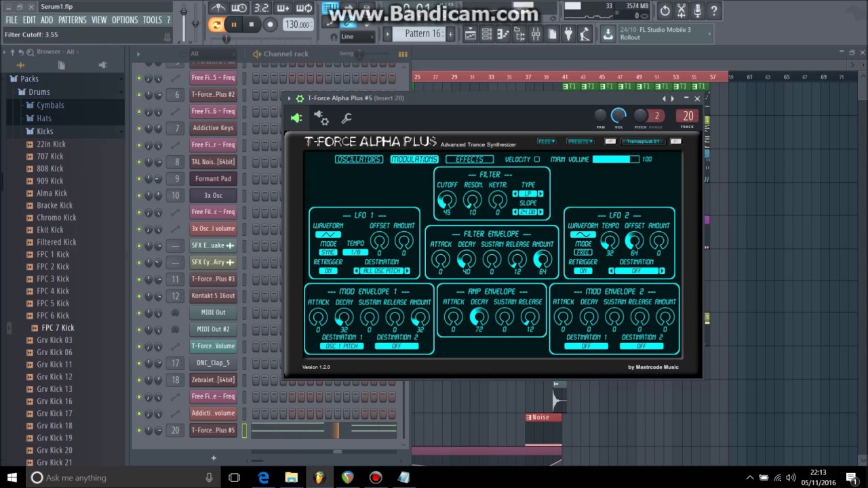Screen dimensions: 868x488
Task: Open the FILE menu
Action: click(12, 20)
